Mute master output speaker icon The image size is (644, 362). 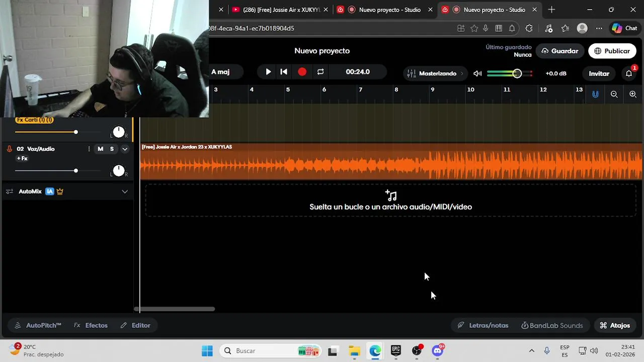pyautogui.click(x=477, y=73)
